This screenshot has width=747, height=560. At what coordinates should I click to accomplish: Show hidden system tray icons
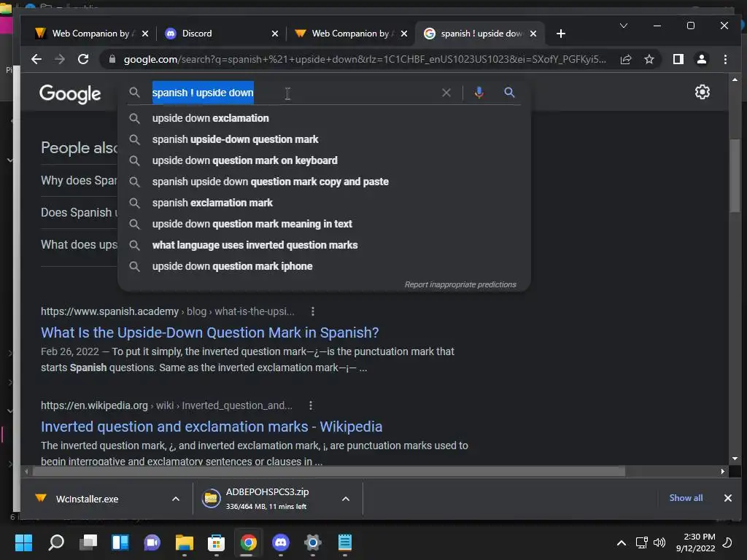tap(622, 542)
